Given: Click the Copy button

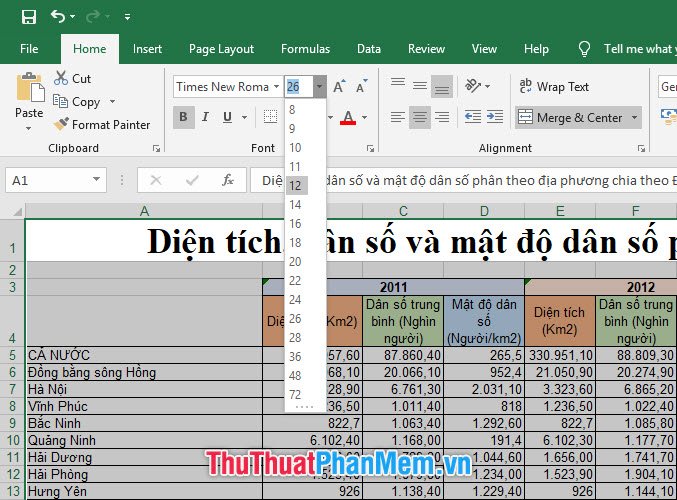Looking at the screenshot, I should coord(78,102).
